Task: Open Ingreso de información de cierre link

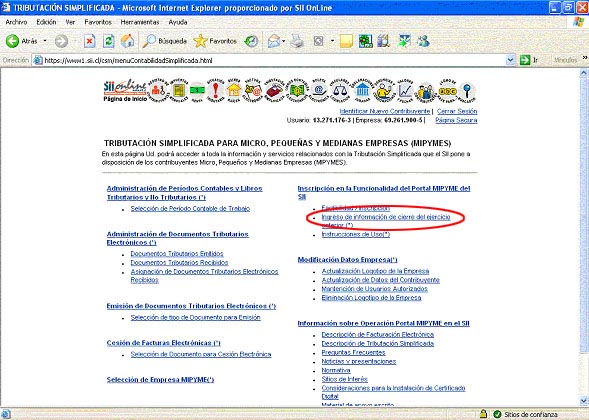Action: coord(386,221)
